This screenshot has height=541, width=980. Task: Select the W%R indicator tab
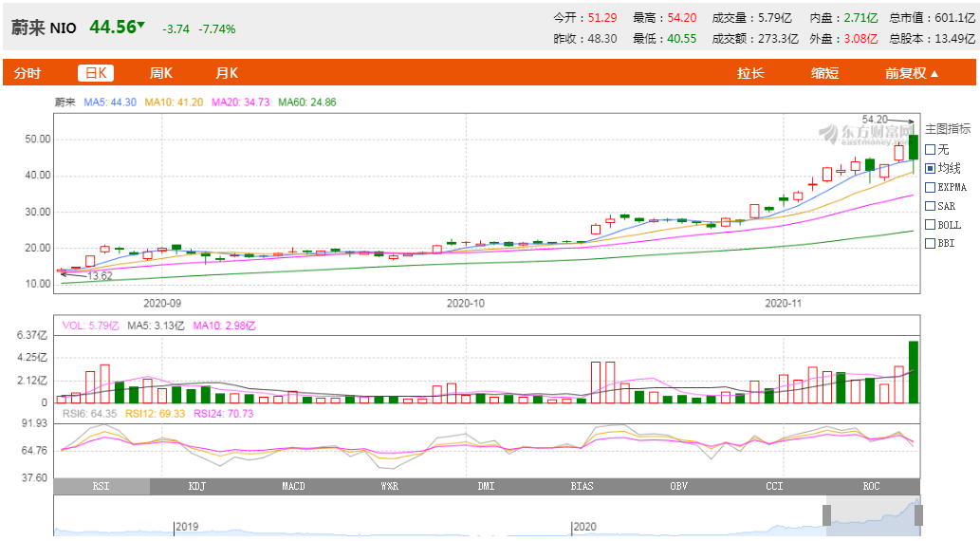point(390,487)
